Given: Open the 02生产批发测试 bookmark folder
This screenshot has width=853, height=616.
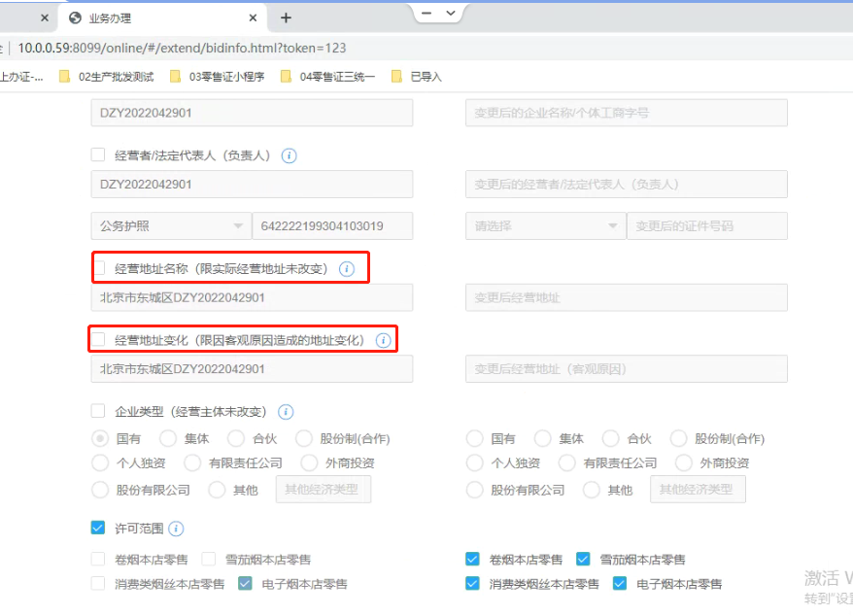Looking at the screenshot, I should pos(107,77).
